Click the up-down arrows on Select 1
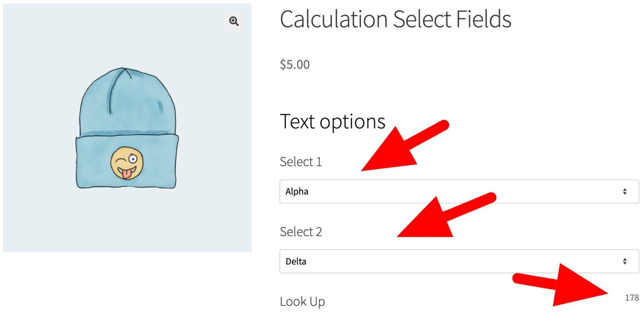The image size is (644, 316). pos(625,191)
